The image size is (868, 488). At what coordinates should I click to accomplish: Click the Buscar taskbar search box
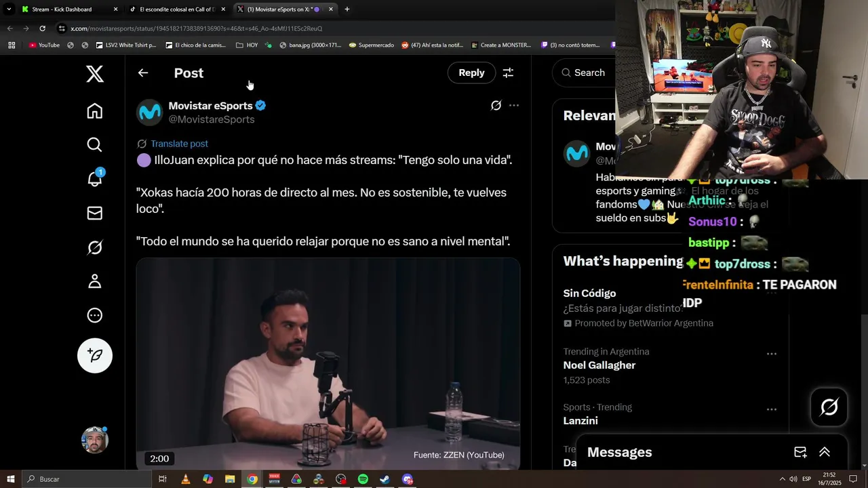pos(87,479)
